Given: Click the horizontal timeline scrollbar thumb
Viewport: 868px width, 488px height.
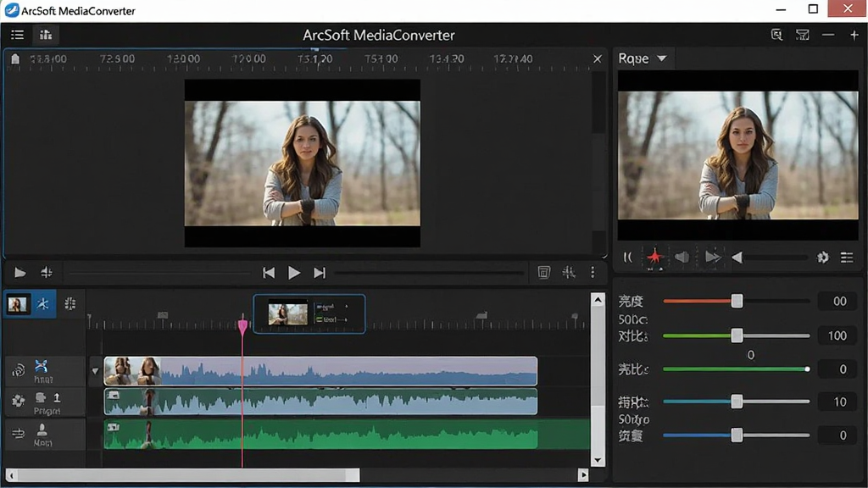Looking at the screenshot, I should pos(188,474).
